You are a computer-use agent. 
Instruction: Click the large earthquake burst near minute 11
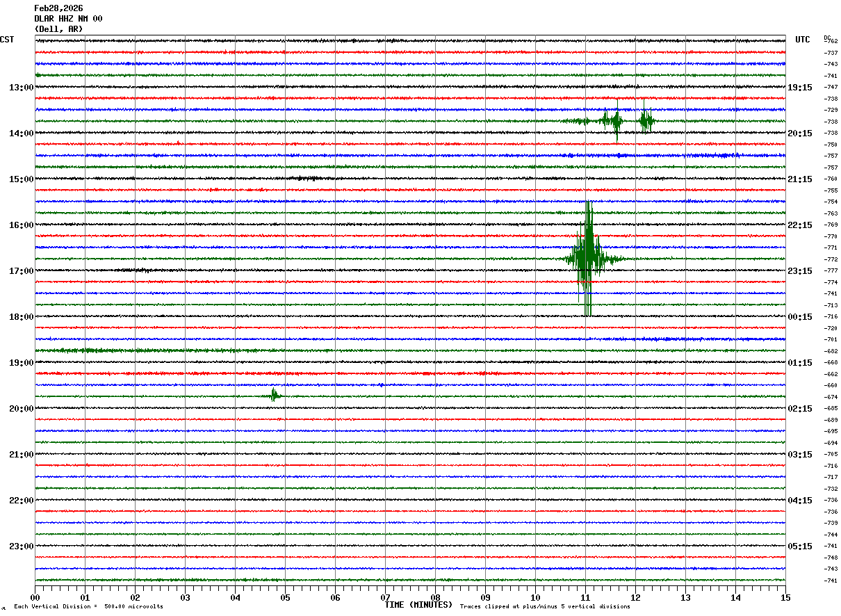[588, 259]
